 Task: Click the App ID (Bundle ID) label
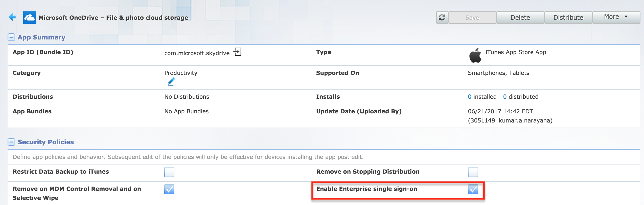pyautogui.click(x=43, y=52)
